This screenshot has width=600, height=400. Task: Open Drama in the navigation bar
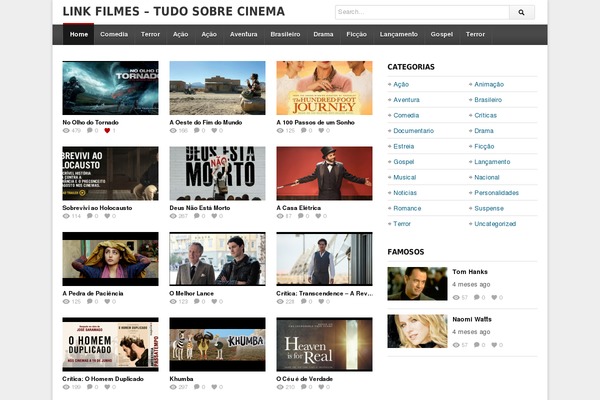pyautogui.click(x=323, y=34)
